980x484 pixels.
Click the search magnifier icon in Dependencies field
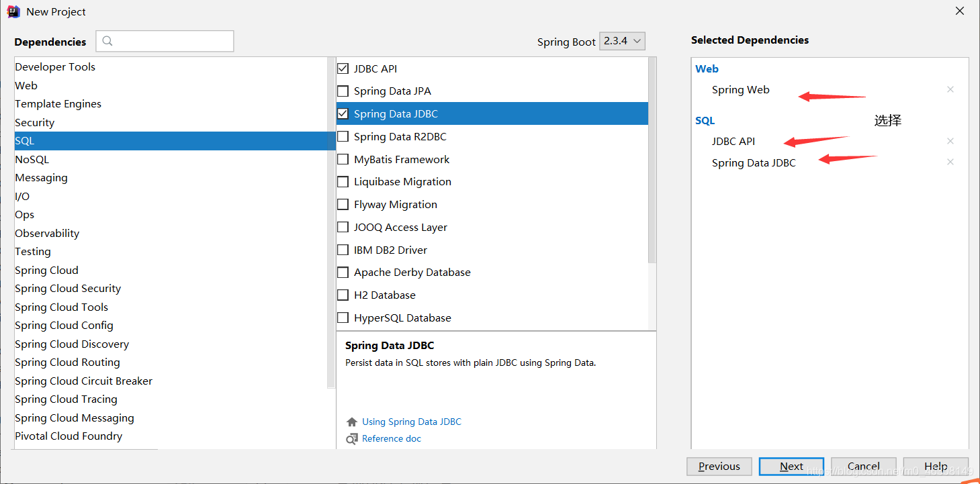(x=107, y=41)
